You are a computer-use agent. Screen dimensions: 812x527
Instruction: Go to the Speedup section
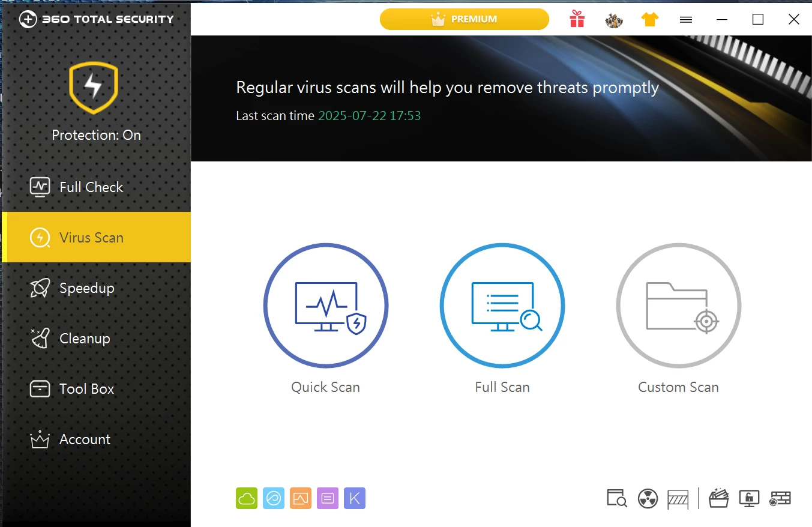tap(96, 288)
